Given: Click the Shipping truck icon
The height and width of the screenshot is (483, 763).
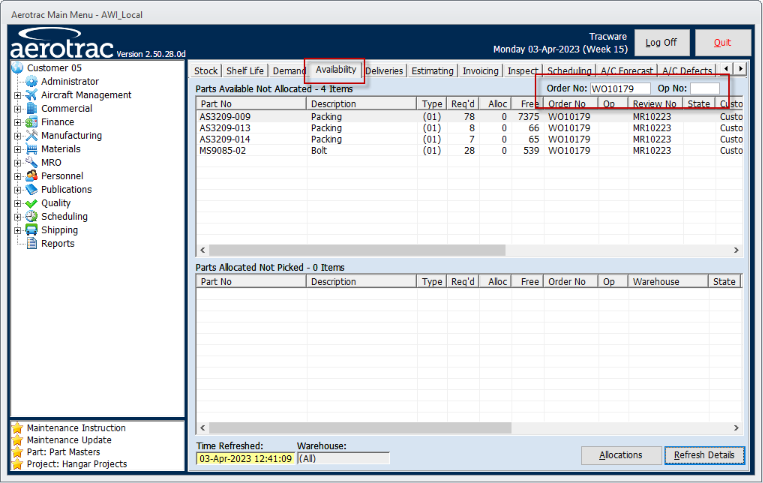Looking at the screenshot, I should tap(32, 230).
